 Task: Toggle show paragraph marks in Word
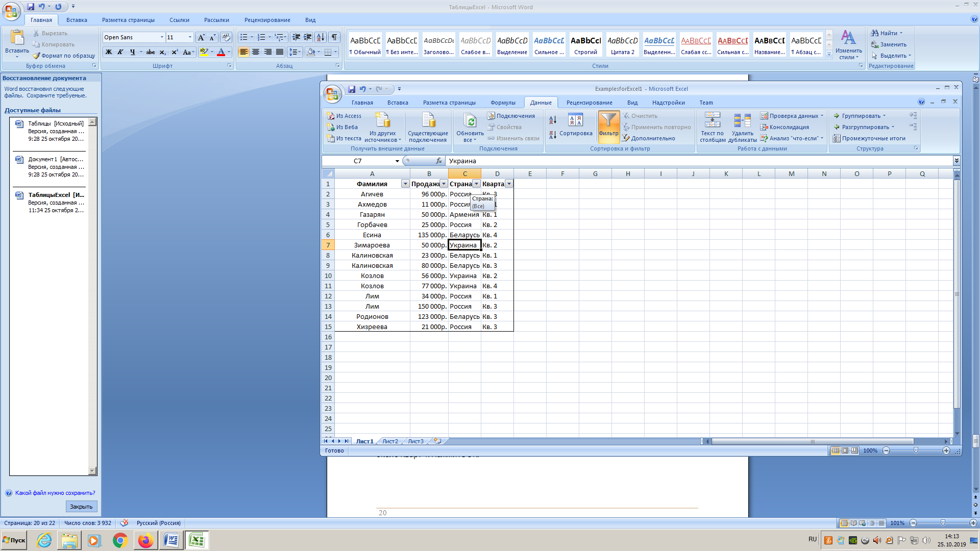point(334,38)
